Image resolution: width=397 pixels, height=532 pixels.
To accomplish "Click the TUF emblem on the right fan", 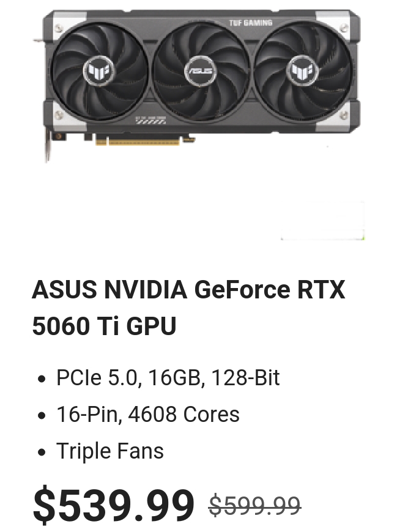I will (x=303, y=71).
